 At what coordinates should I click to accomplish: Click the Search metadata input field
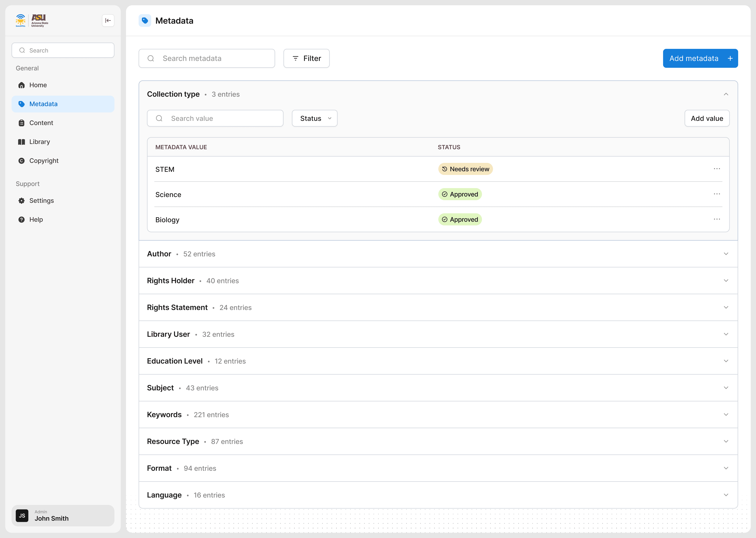coord(212,58)
